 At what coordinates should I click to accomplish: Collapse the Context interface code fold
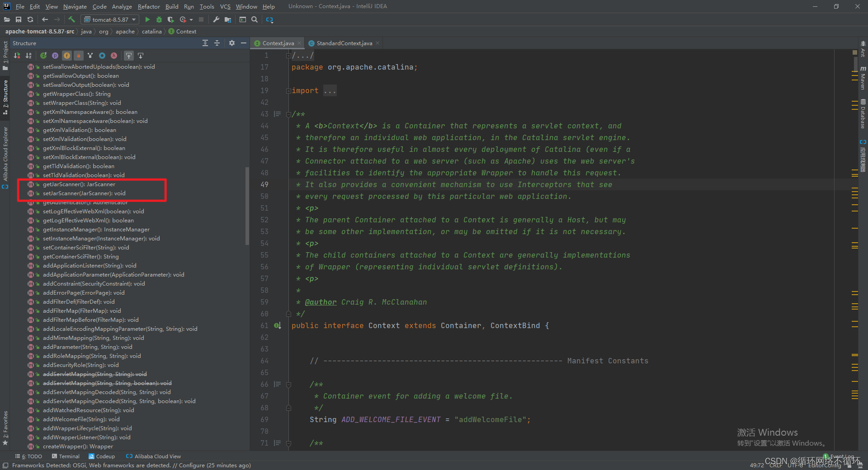click(288, 325)
